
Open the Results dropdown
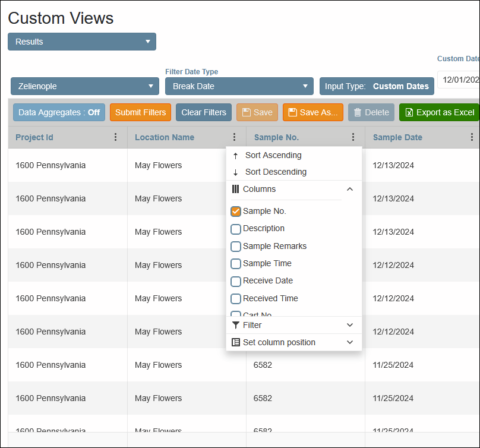[x=82, y=42]
